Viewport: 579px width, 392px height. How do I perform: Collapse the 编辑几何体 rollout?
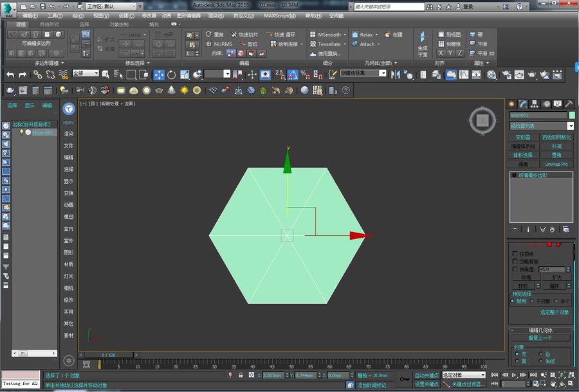click(x=540, y=330)
